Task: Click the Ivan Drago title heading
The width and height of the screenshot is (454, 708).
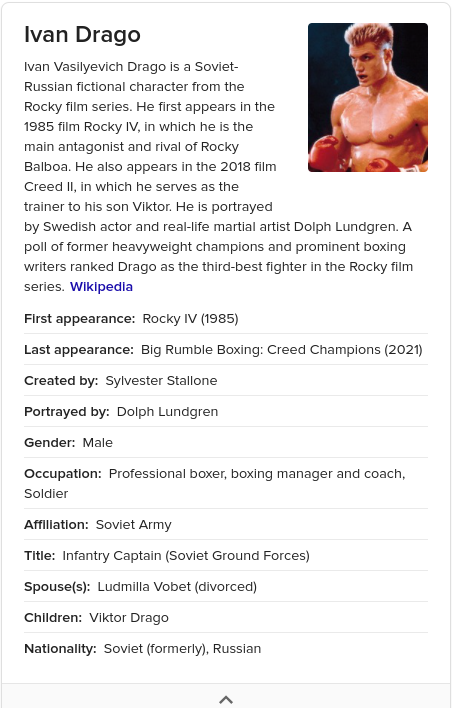Action: 82,35
